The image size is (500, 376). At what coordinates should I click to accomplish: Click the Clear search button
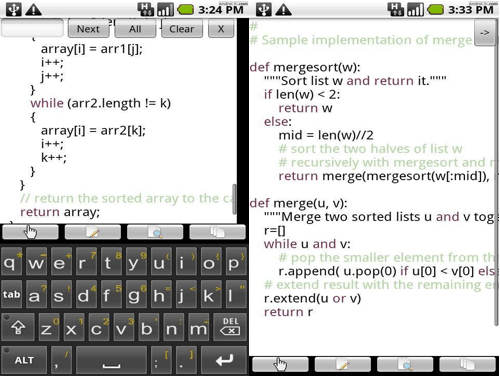(182, 29)
